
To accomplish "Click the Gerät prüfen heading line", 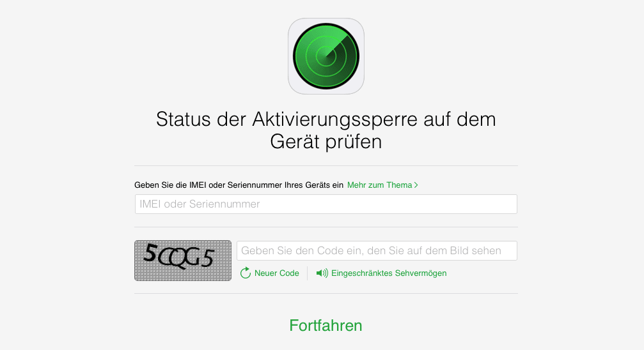I will click(326, 142).
